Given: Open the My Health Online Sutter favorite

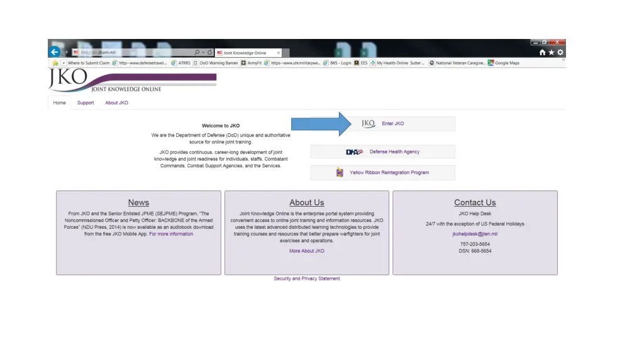Looking at the screenshot, I should [x=397, y=63].
